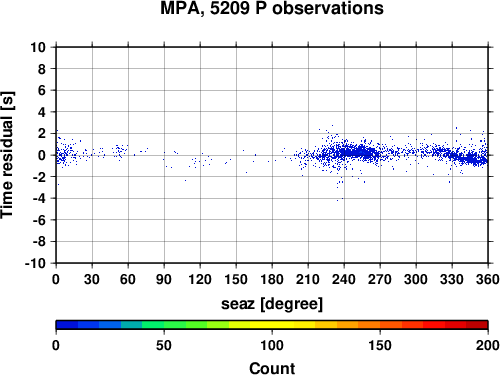Select the dark red end of colorbar
The height and width of the screenshot is (375, 500).
(477, 325)
